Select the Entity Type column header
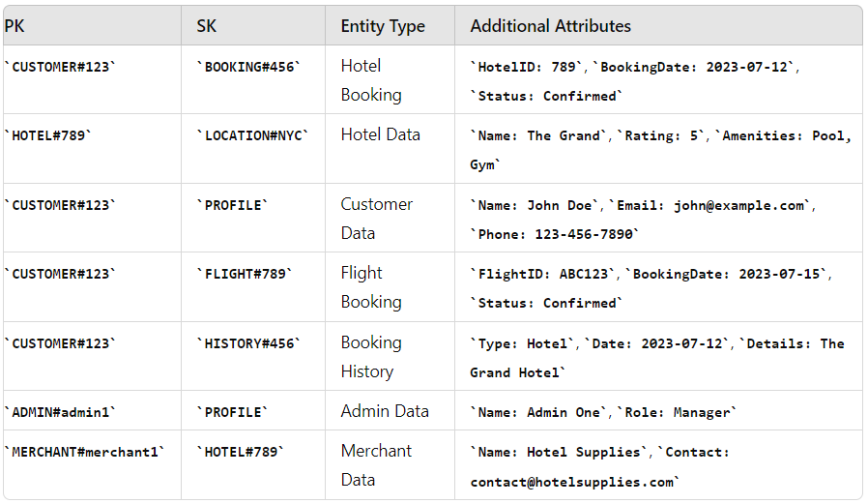The width and height of the screenshot is (868, 504). (x=383, y=26)
